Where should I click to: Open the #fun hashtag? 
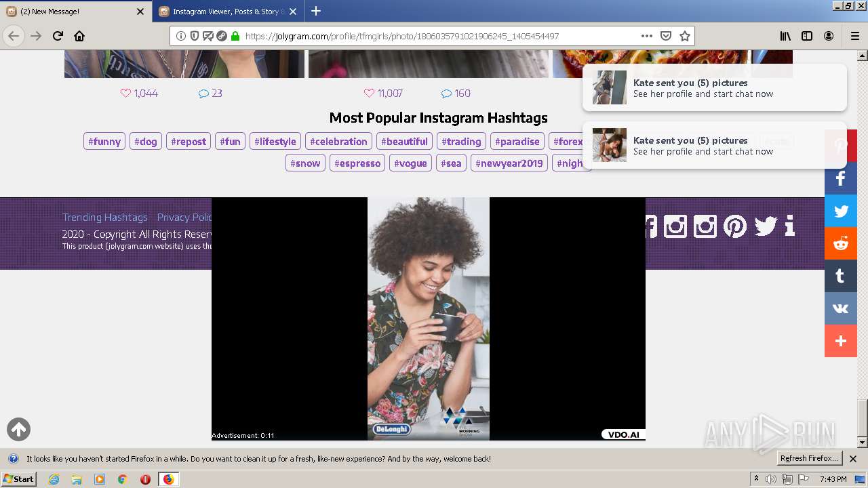(231, 142)
